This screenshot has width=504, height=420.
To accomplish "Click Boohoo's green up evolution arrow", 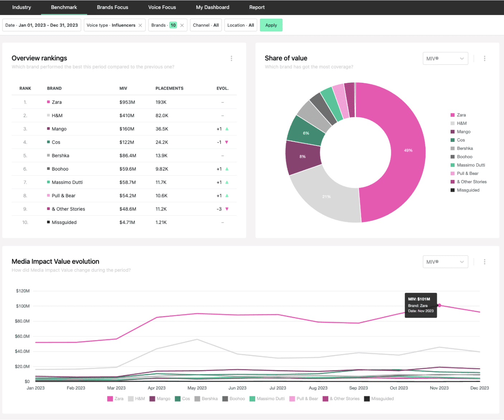I will point(227,169).
